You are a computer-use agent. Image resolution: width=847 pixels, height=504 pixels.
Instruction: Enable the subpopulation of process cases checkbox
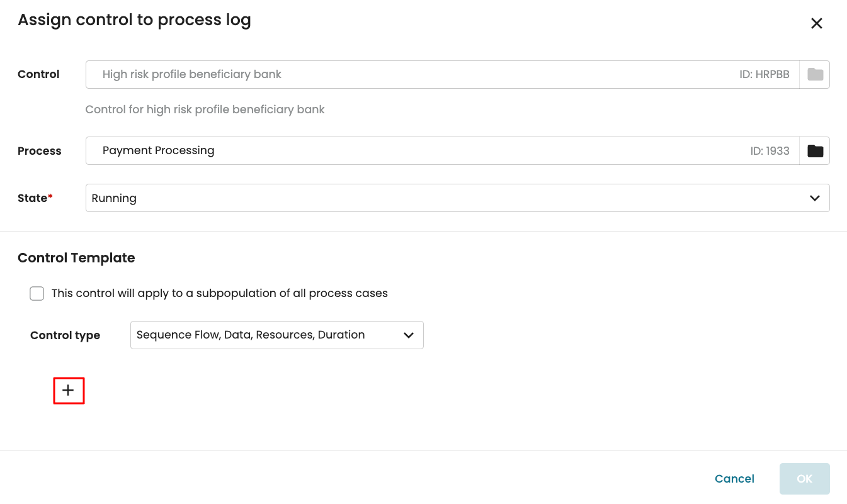pyautogui.click(x=37, y=294)
